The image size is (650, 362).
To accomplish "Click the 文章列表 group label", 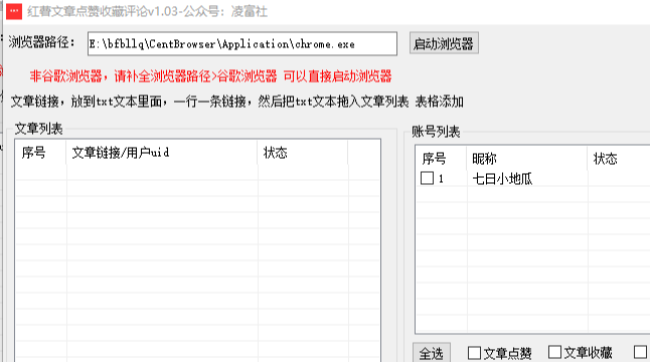I will (x=39, y=129).
